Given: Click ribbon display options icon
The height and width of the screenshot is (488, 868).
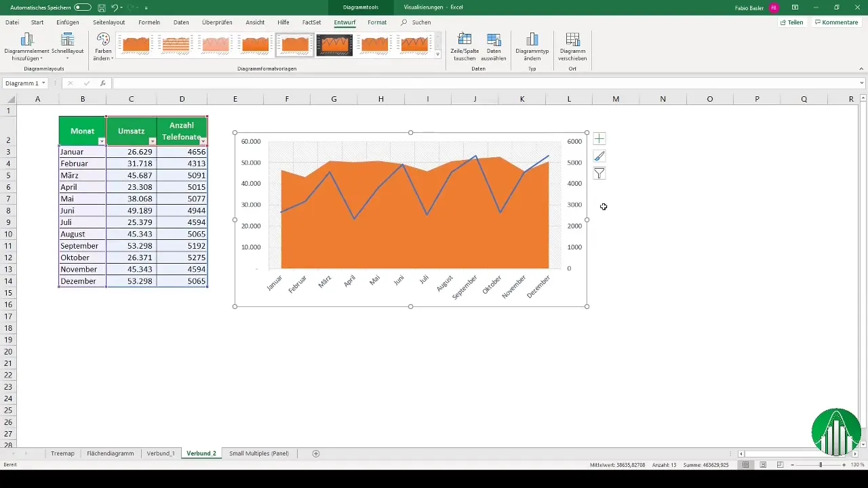Looking at the screenshot, I should (795, 7).
